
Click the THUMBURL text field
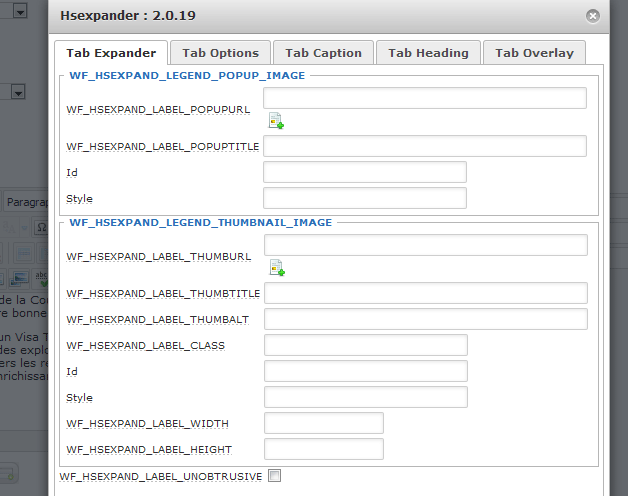pos(425,245)
